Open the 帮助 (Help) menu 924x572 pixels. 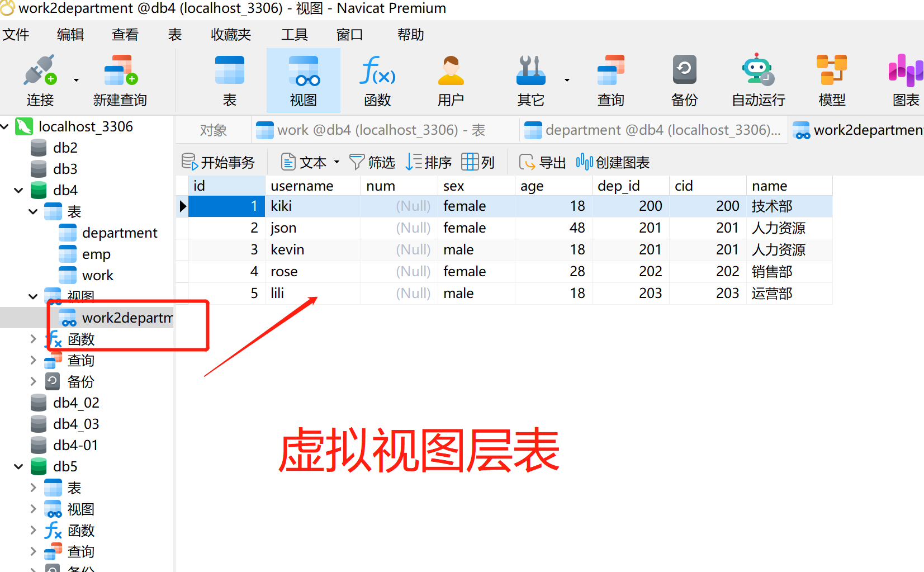tap(411, 35)
